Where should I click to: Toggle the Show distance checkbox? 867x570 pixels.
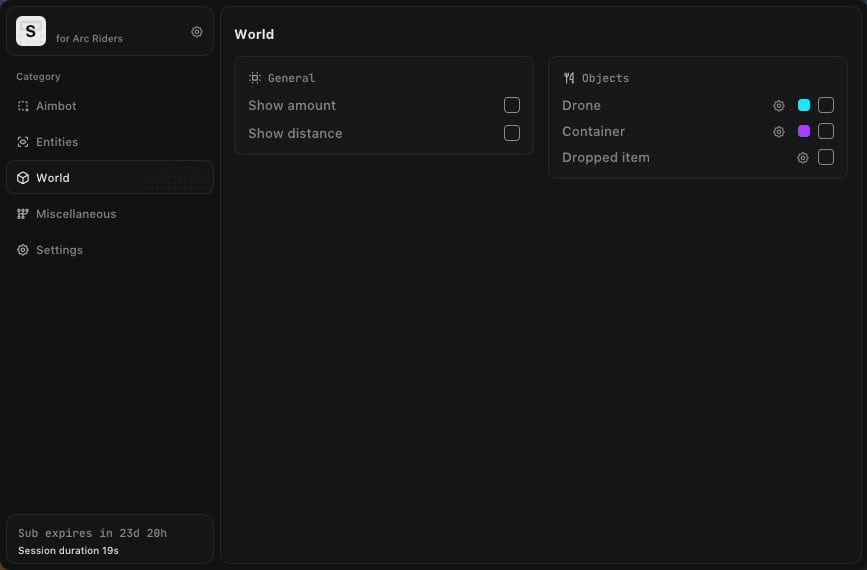click(x=512, y=133)
